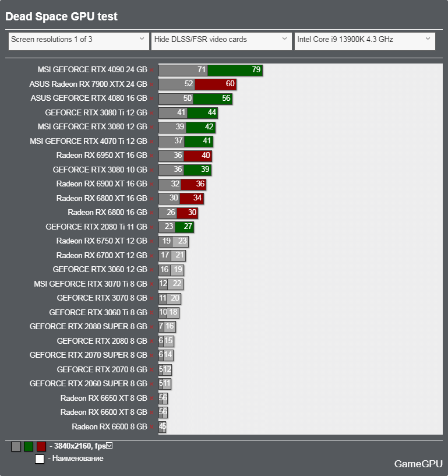Click the Dead Space GPU test title
This screenshot has width=448, height=476.
coord(61,17)
